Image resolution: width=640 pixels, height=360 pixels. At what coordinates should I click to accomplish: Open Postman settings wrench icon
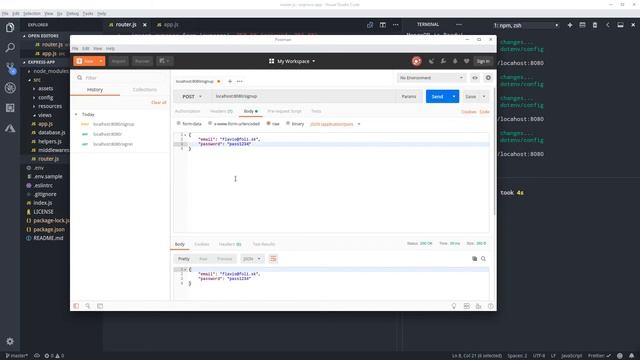point(443,61)
